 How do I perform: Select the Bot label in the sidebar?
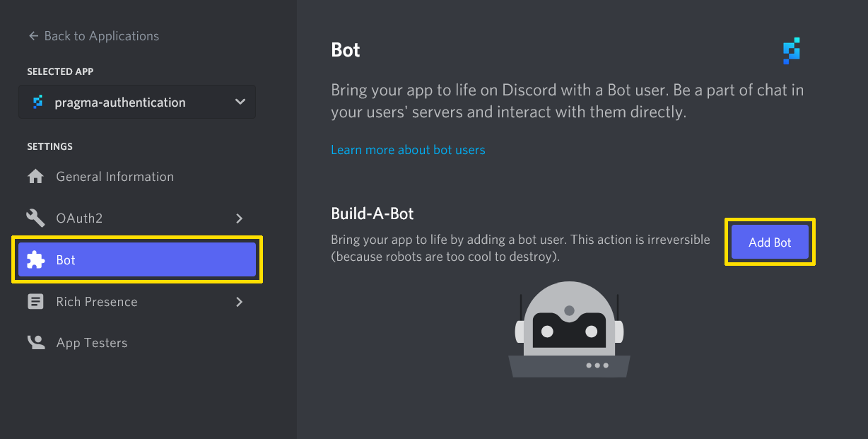coord(66,260)
